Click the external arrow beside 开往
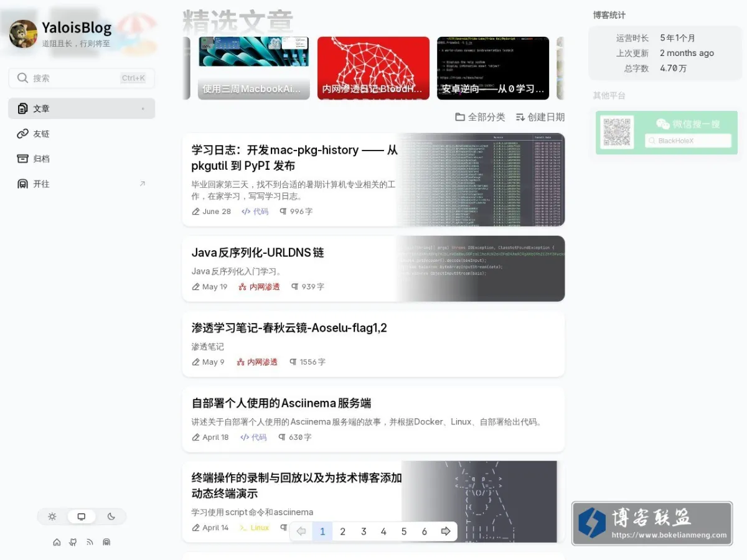 [142, 184]
